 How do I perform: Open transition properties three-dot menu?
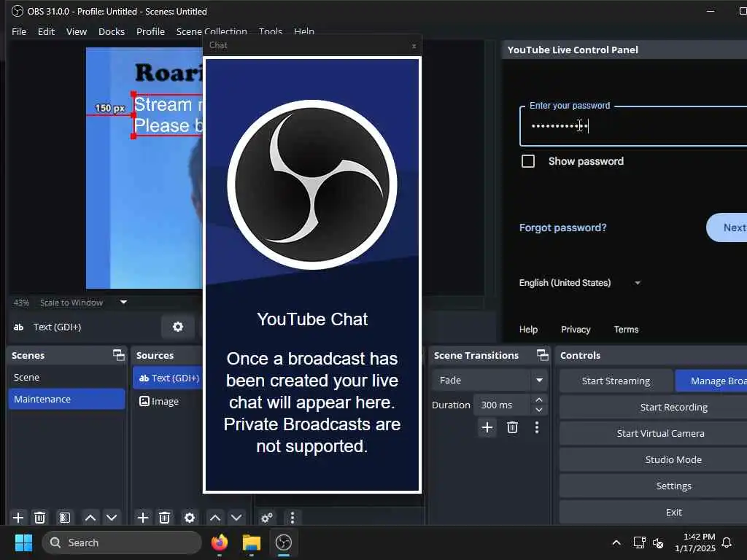click(537, 427)
